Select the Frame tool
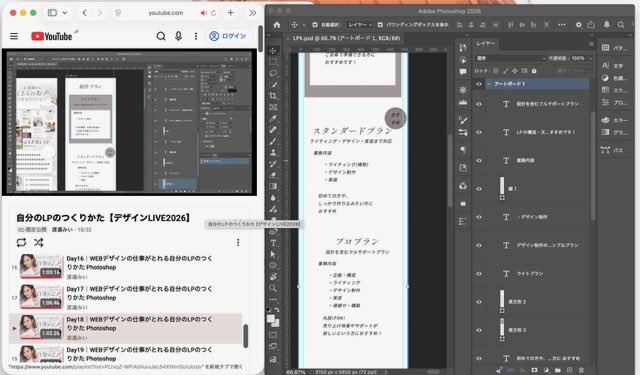This screenshot has height=375, width=640. coord(273,107)
